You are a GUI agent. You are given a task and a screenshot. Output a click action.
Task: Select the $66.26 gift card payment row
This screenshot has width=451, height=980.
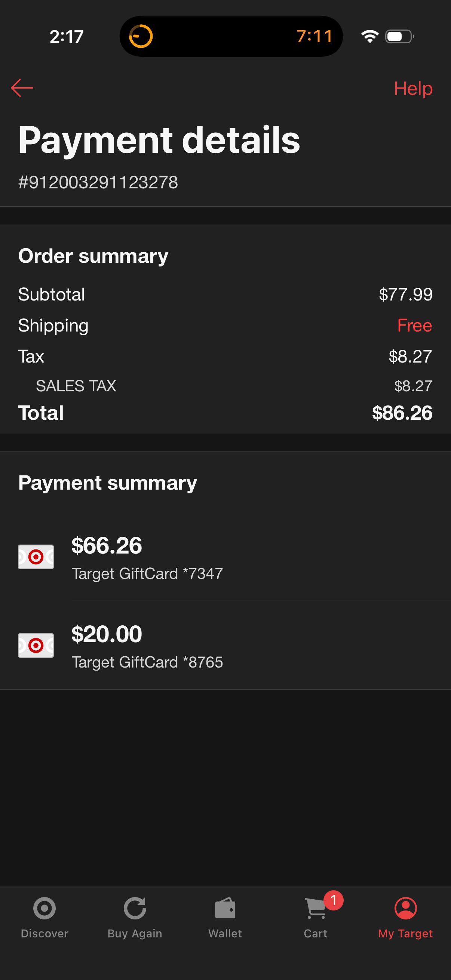tap(225, 557)
